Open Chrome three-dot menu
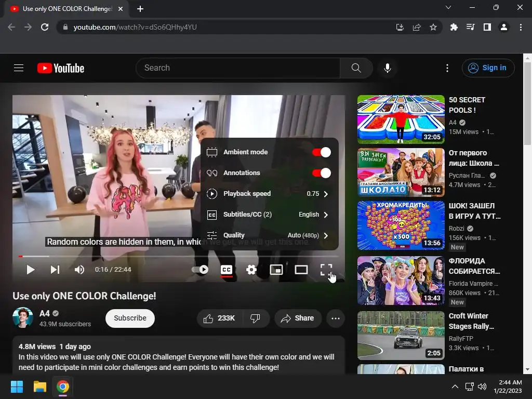 point(521,27)
